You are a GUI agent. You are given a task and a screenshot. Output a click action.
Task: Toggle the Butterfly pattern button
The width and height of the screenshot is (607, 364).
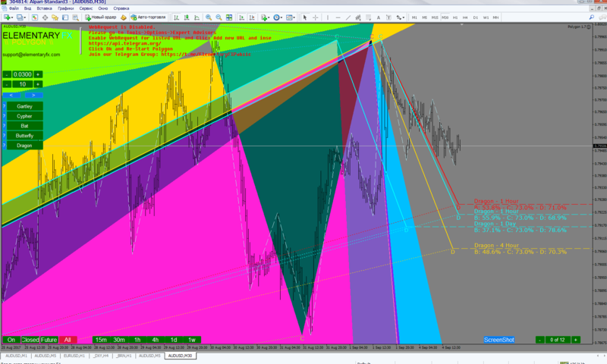(24, 136)
